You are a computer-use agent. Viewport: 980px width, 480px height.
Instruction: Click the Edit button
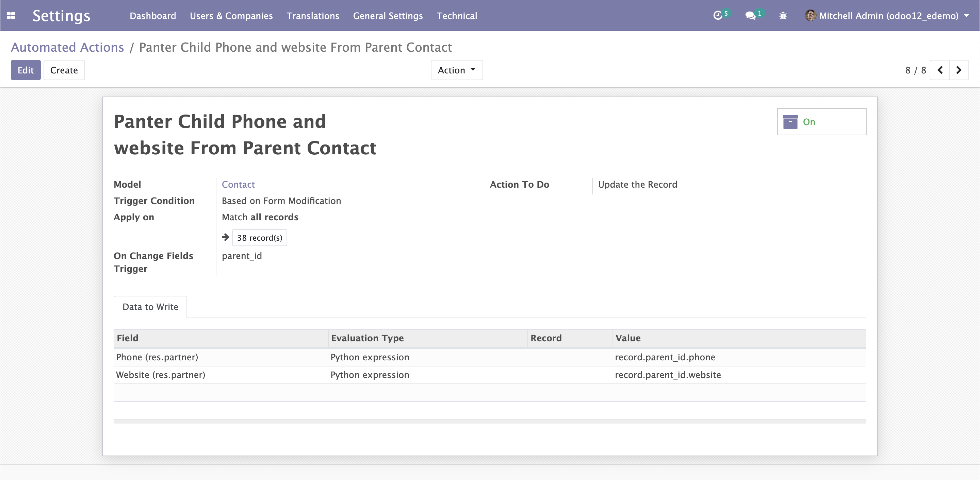(x=26, y=70)
